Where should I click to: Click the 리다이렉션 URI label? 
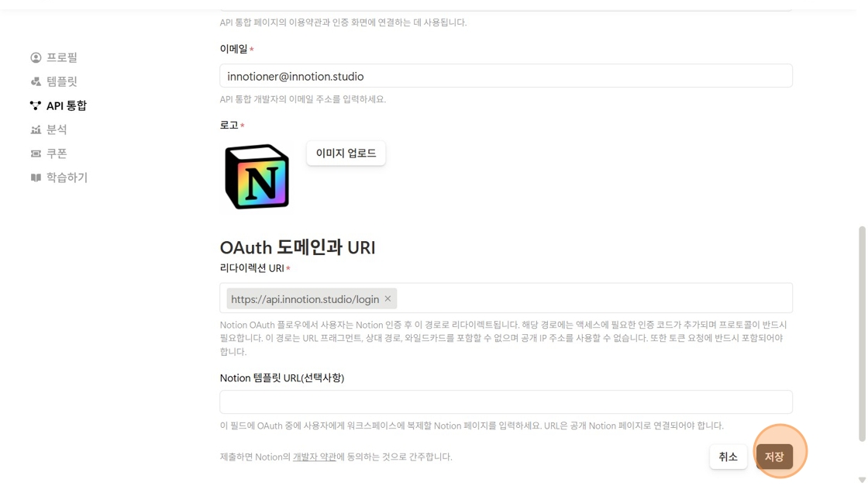point(252,268)
